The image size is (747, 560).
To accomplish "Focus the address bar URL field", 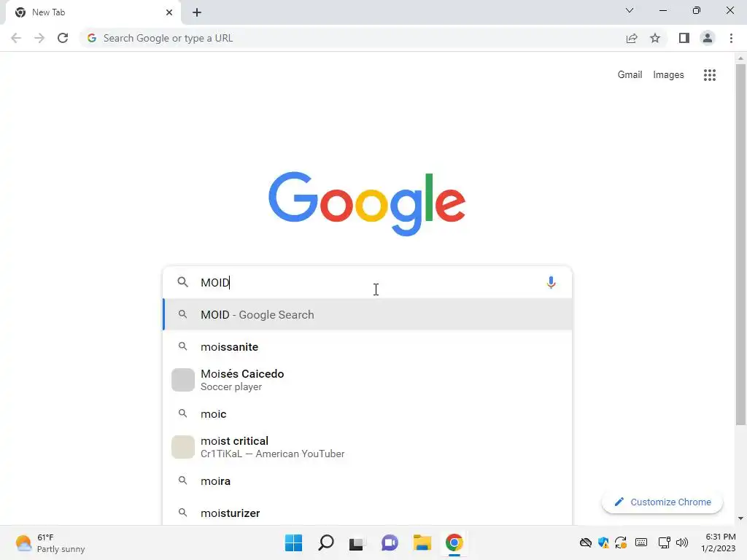I will tap(352, 38).
